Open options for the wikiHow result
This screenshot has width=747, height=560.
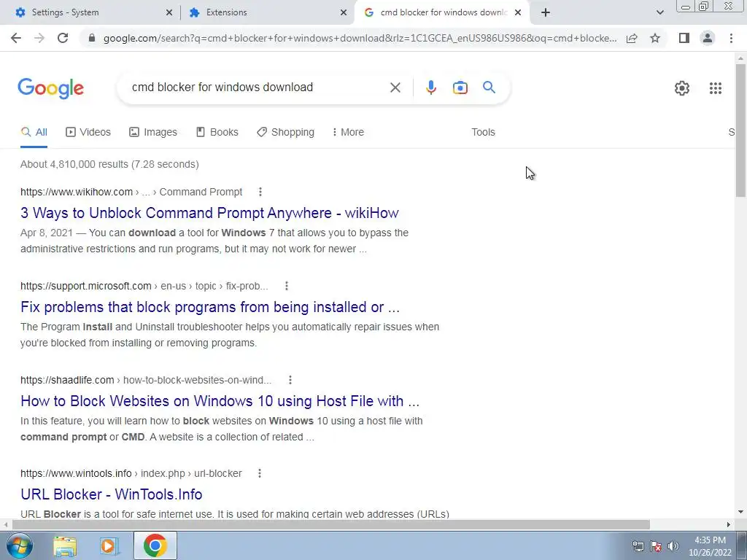[x=260, y=192]
